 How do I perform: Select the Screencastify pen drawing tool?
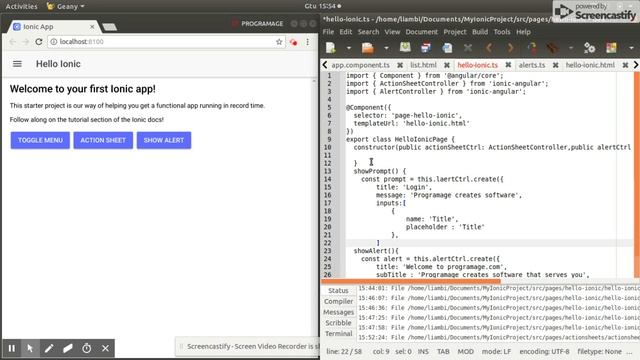point(49,348)
